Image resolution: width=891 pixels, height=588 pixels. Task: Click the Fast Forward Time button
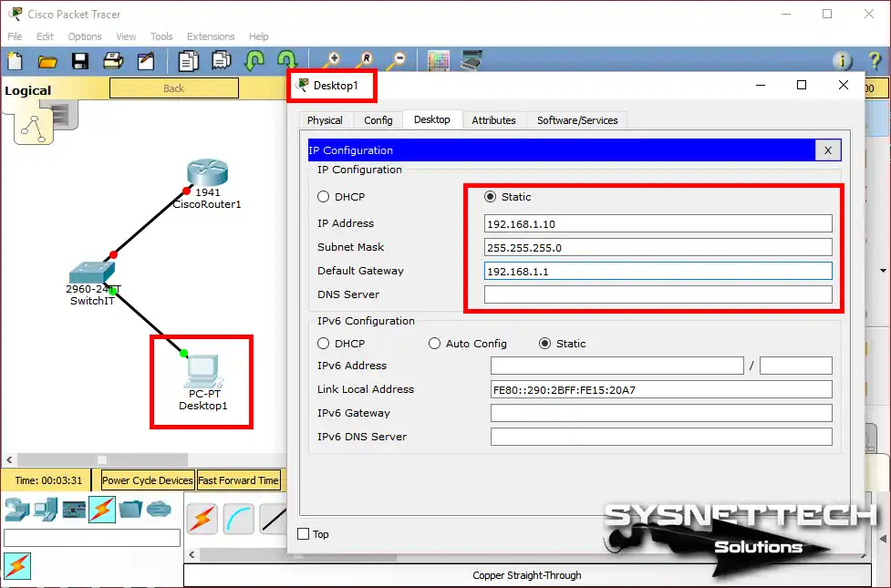[x=239, y=480]
